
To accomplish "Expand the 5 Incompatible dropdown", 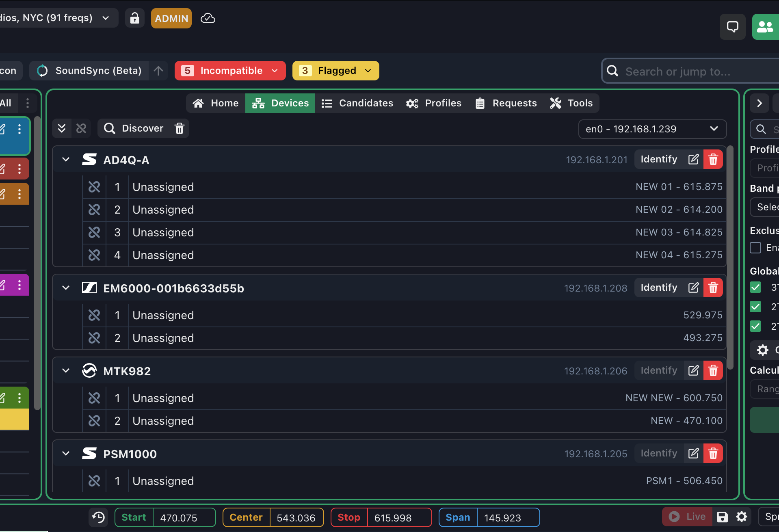I will click(x=230, y=71).
